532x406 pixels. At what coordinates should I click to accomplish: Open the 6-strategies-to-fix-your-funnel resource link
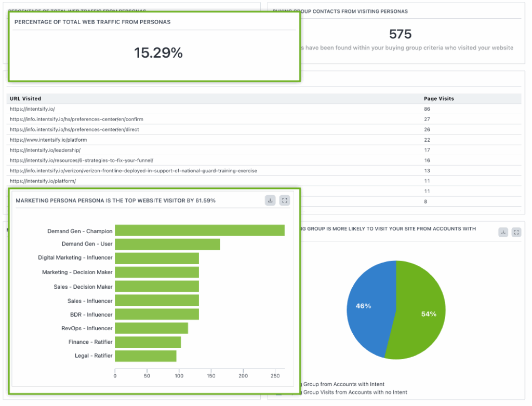point(81,160)
